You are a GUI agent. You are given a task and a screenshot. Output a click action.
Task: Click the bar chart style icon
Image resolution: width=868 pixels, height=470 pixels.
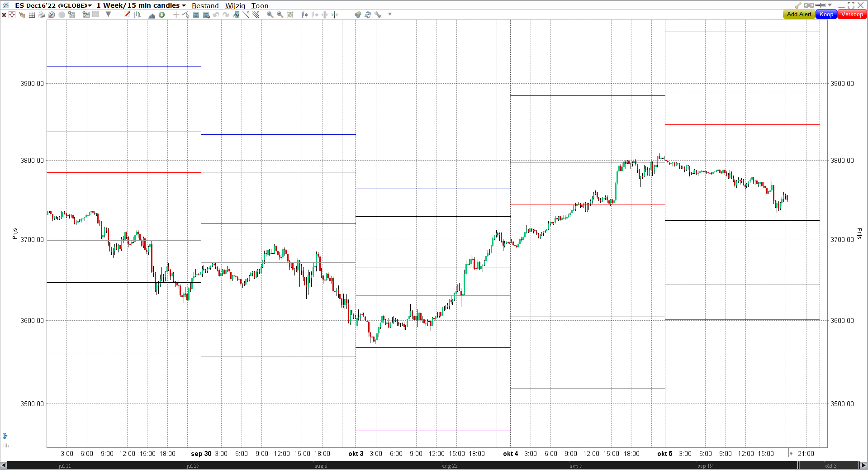tap(138, 14)
